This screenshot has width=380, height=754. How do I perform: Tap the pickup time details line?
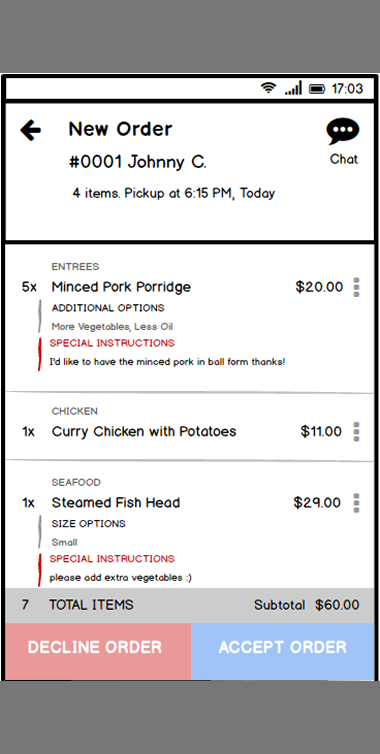[x=174, y=193]
